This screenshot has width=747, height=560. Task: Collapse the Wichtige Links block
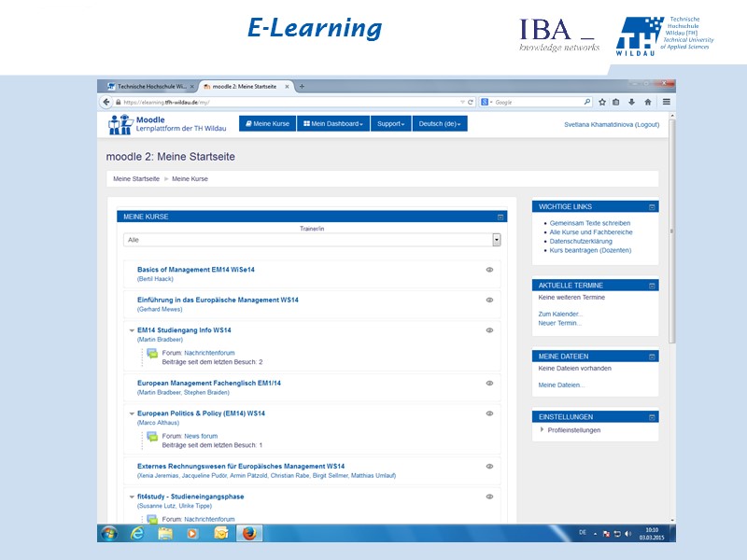653,207
